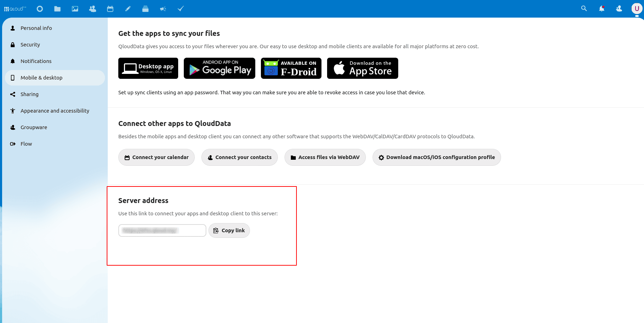644x323 pixels.
Task: Open the Calendar app icon
Action: pos(110,9)
